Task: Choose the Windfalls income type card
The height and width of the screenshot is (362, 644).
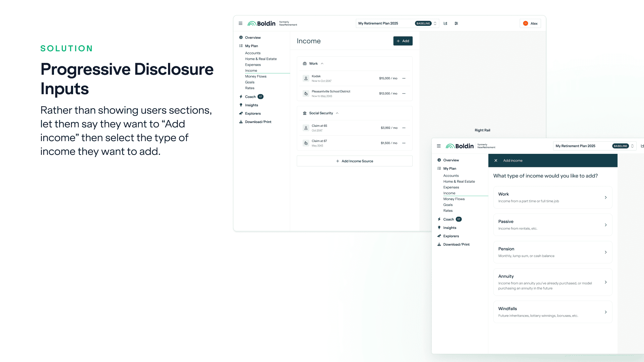Action: point(552,312)
